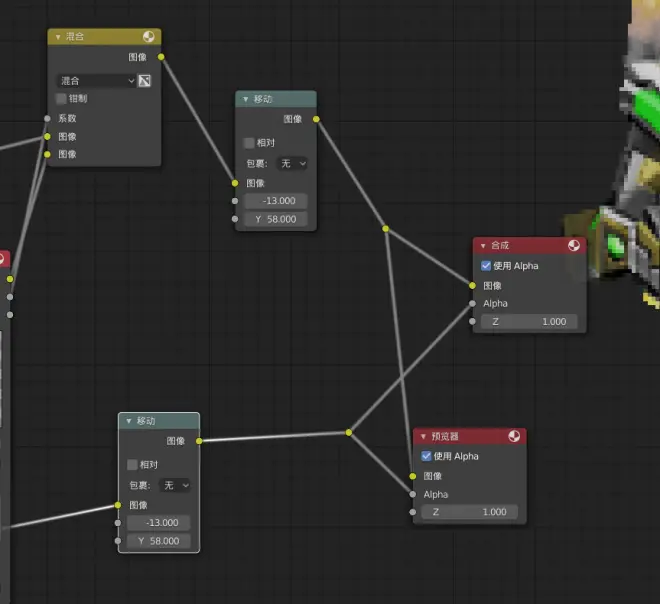Collapse the 预览器 node with its header triangle

(x=423, y=436)
